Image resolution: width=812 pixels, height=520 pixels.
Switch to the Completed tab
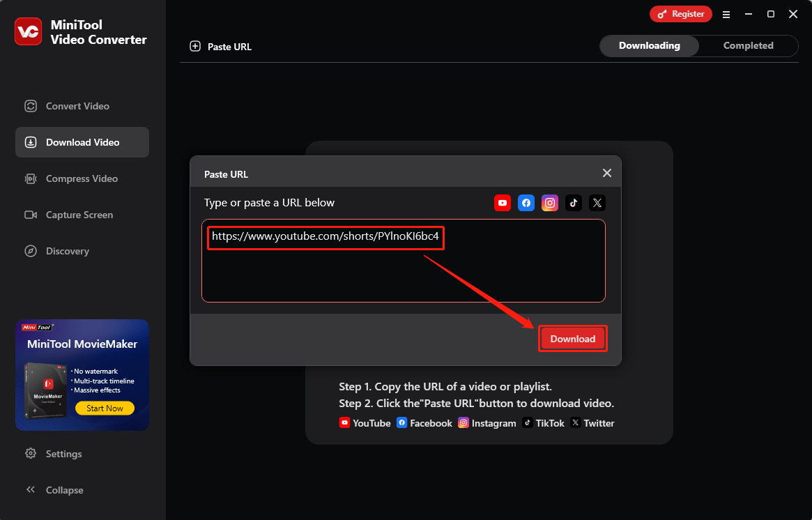click(748, 45)
